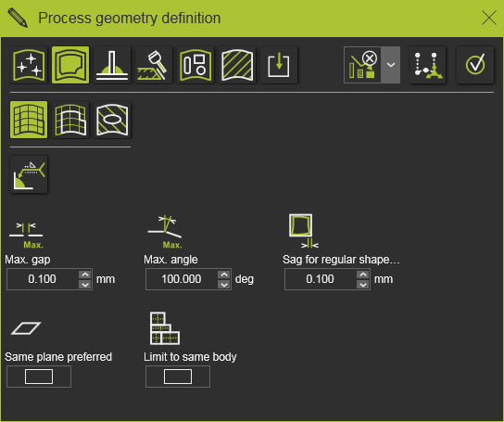
Task: Choose the diagonal hatched surface icon
Action: point(237,65)
